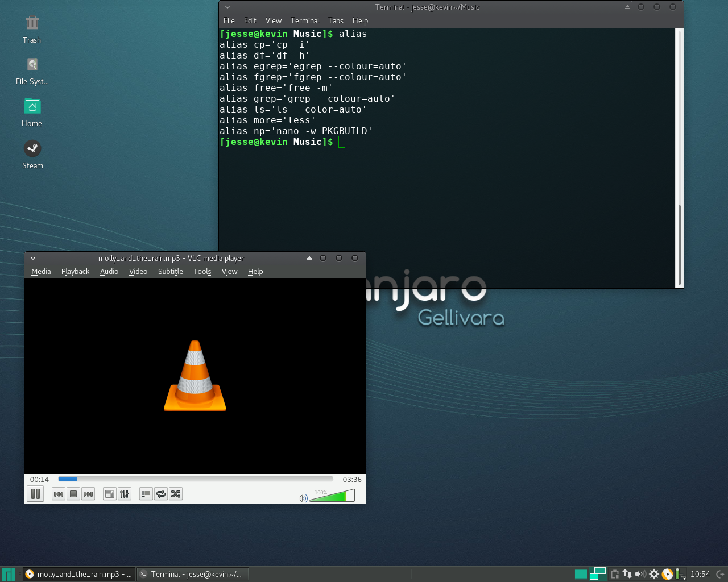Open the Terminal's Edit menu
This screenshot has width=728, height=582.
(250, 21)
